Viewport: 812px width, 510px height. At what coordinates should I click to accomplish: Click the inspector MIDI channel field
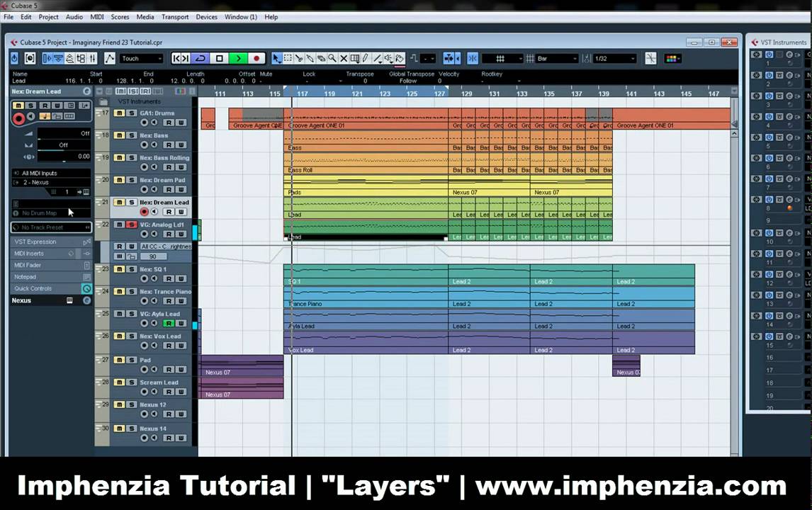pyautogui.click(x=67, y=192)
